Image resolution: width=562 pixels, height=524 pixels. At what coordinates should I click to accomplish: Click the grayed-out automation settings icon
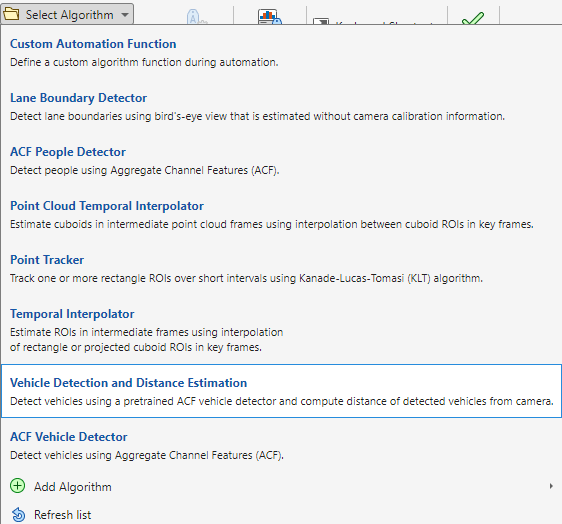(196, 18)
